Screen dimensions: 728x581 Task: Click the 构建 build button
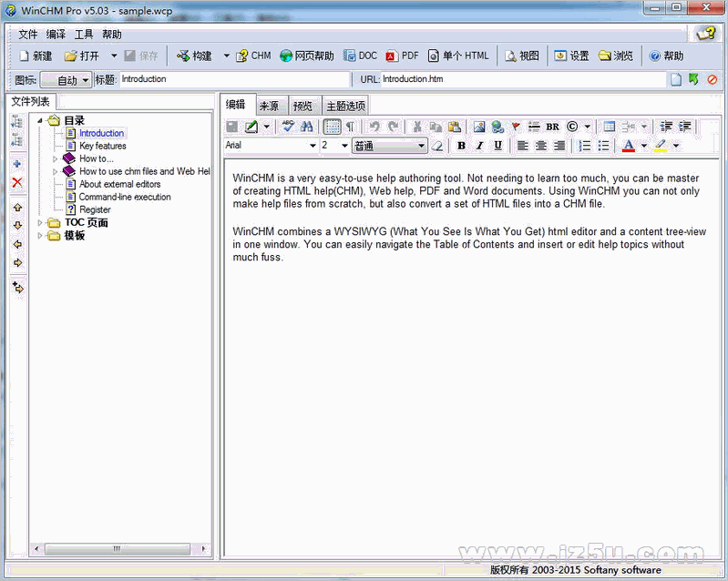click(x=195, y=56)
